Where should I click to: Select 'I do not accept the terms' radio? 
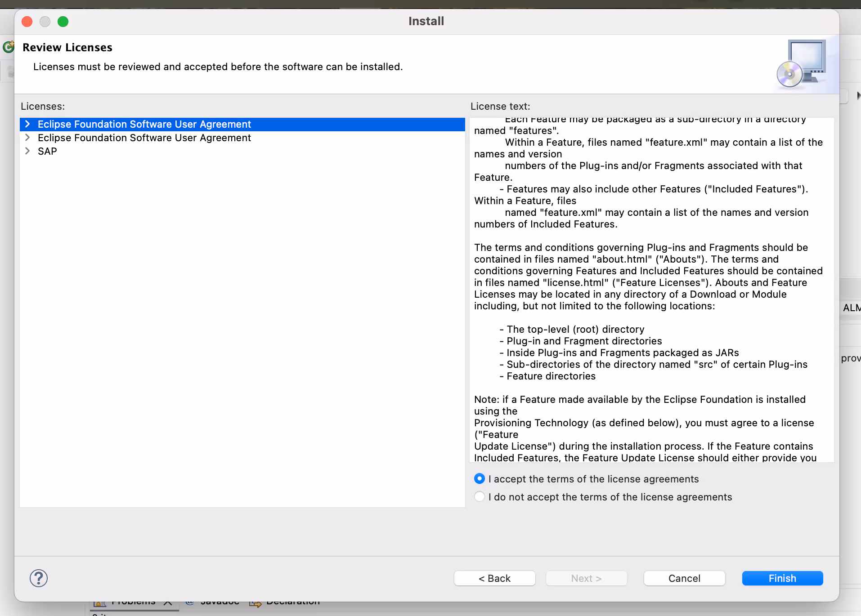480,497
